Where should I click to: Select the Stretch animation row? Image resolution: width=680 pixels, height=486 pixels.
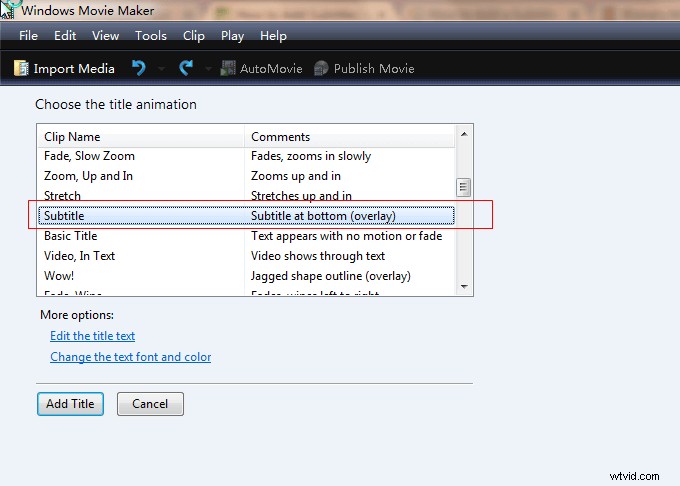[x=246, y=196]
